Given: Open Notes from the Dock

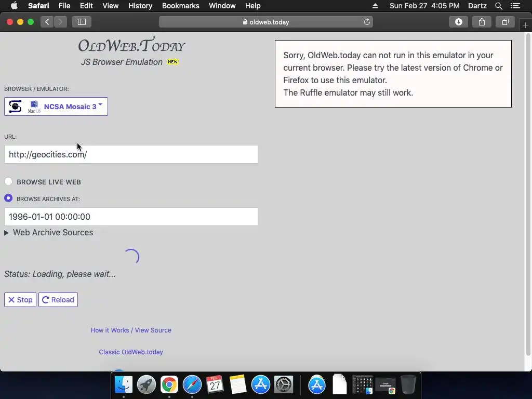Looking at the screenshot, I should (x=238, y=384).
